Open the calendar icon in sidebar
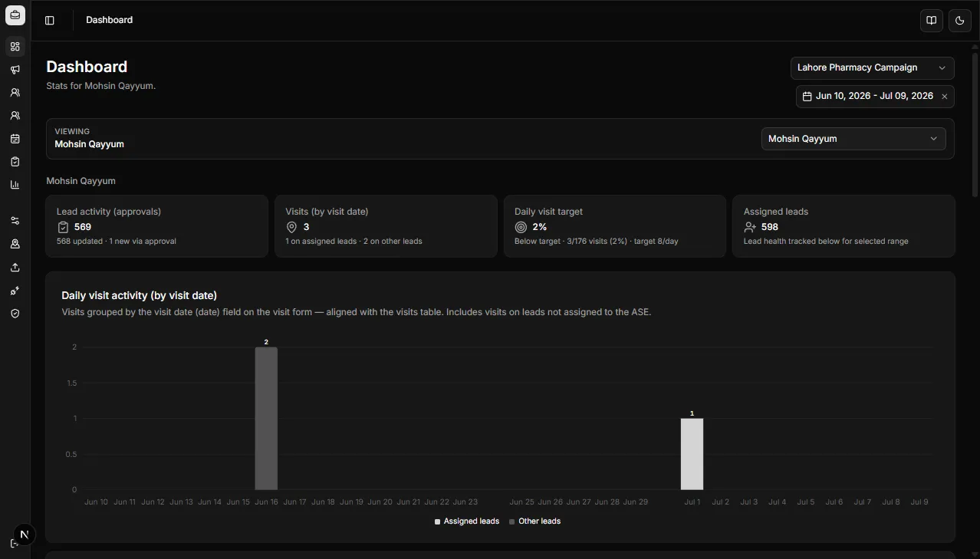Screen dimensions: 980x559 coord(15,139)
